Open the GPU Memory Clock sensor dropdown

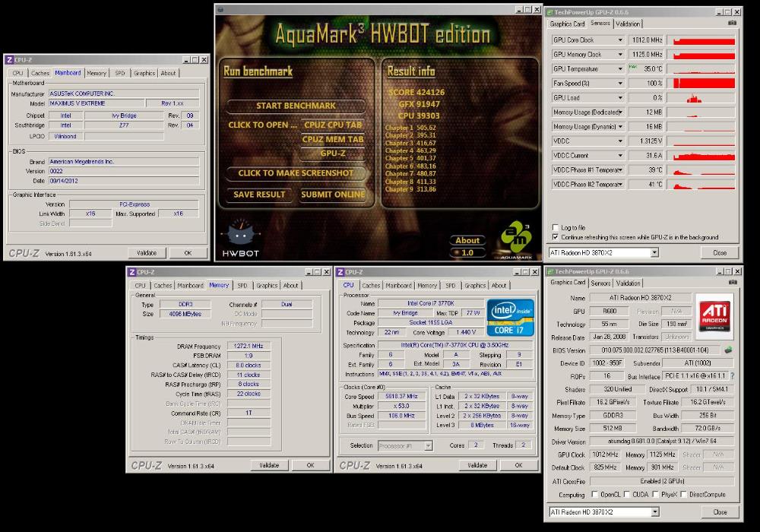620,54
